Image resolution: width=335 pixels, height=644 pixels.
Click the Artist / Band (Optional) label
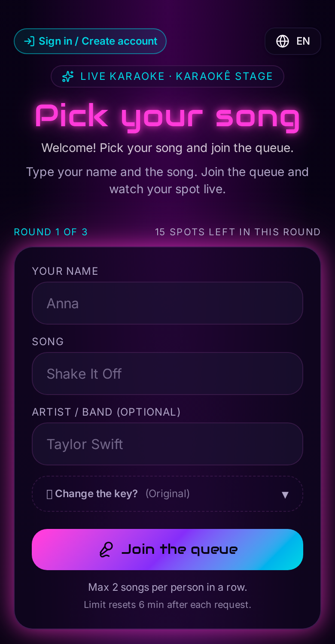click(106, 412)
